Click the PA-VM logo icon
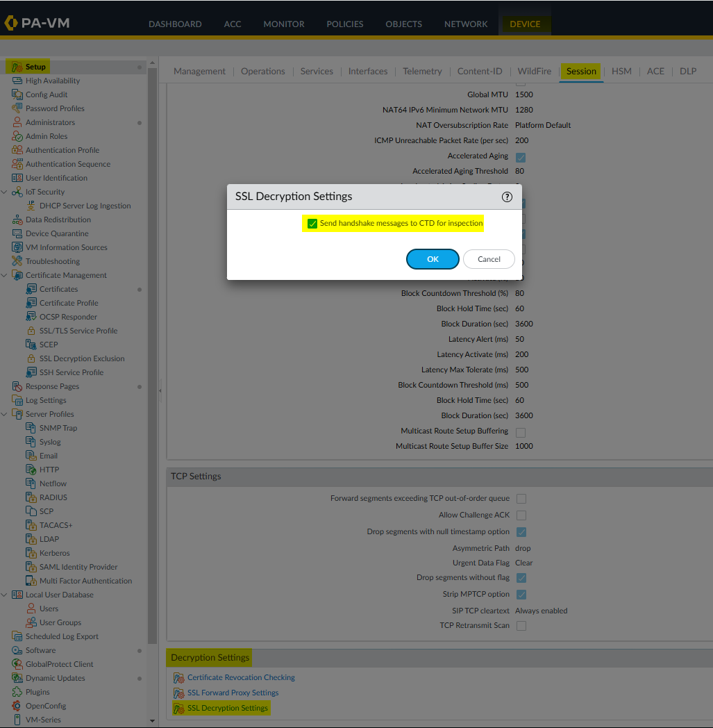The height and width of the screenshot is (728, 713). (10, 23)
